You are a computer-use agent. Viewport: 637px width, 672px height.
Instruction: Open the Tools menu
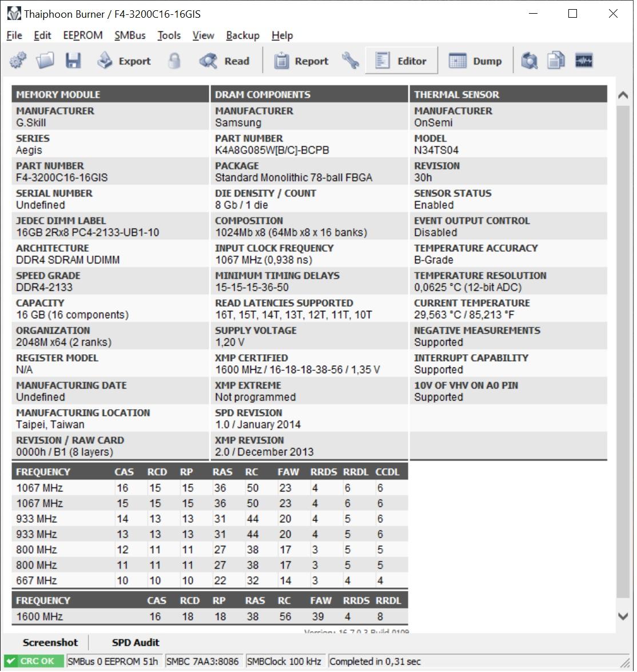click(169, 35)
